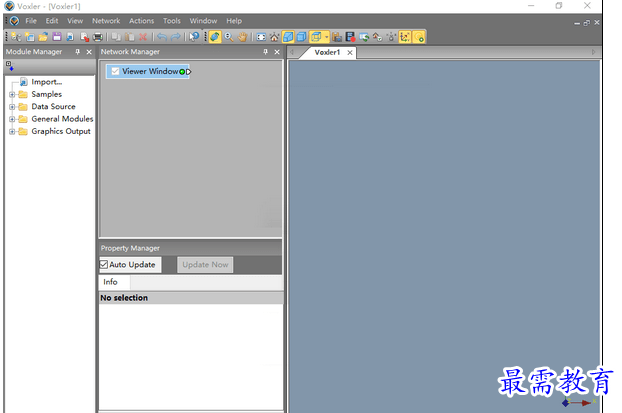Click the Export icon with red arrow
The height and width of the screenshot is (413, 622).
pos(84,37)
